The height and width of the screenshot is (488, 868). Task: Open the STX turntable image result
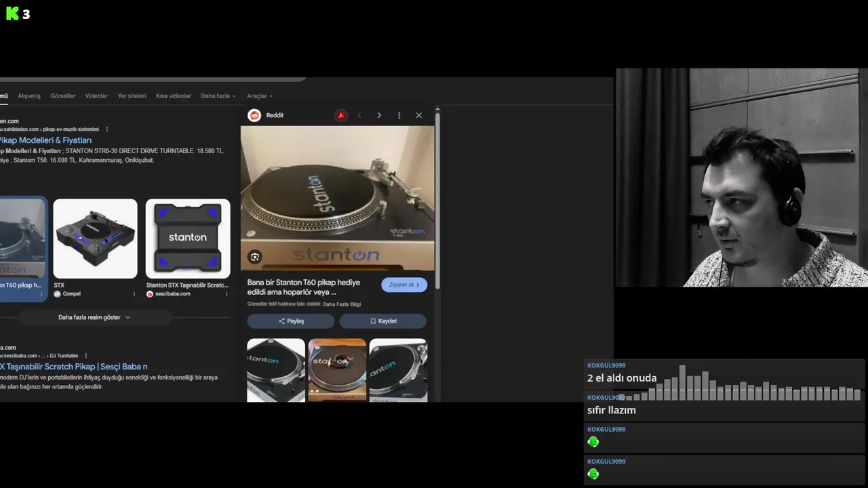(x=95, y=239)
